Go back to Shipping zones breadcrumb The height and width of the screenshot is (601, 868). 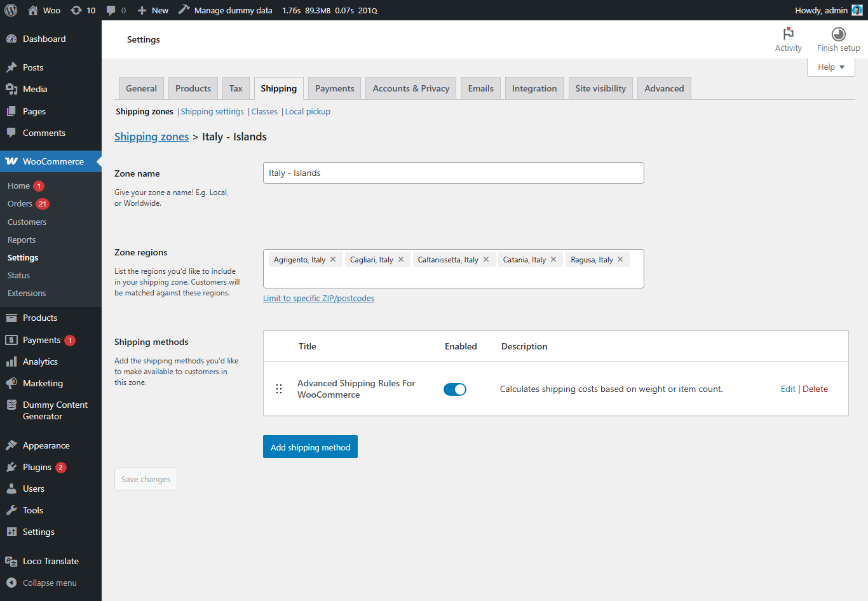[152, 137]
